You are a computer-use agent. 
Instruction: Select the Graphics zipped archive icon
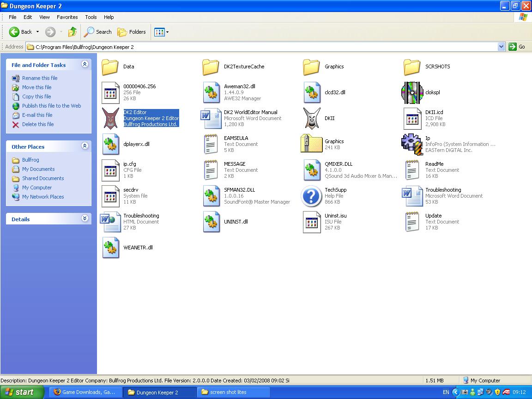coord(312,144)
